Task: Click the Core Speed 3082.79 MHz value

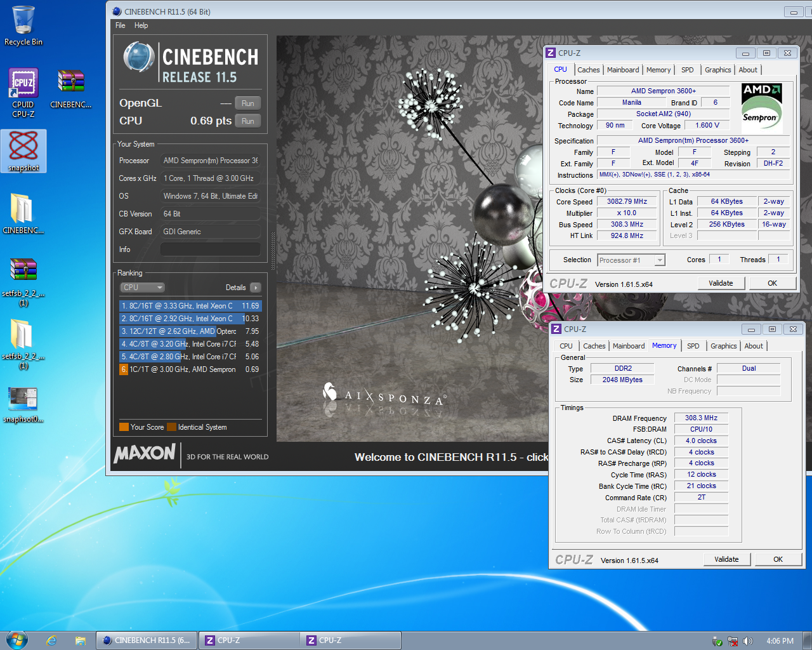Action: tap(627, 202)
